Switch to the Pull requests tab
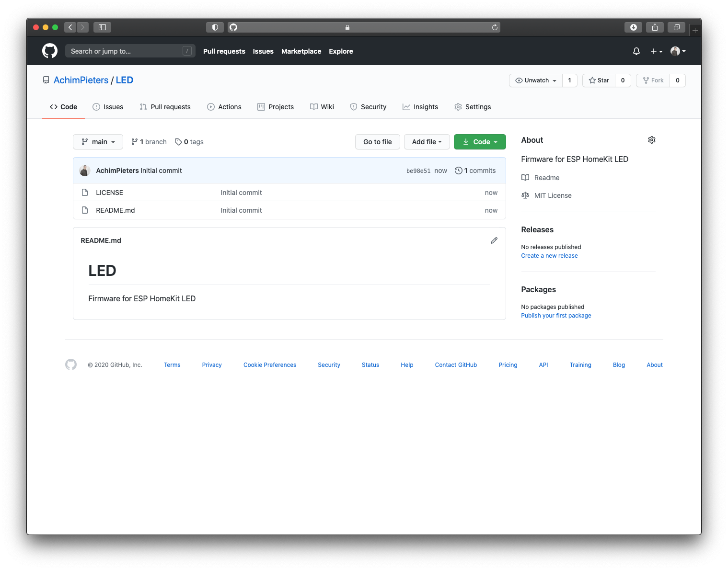Screen dimensions: 728x570 click(165, 107)
